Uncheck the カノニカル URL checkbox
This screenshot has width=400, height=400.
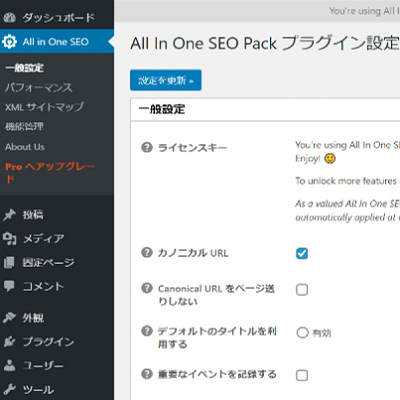click(x=302, y=253)
